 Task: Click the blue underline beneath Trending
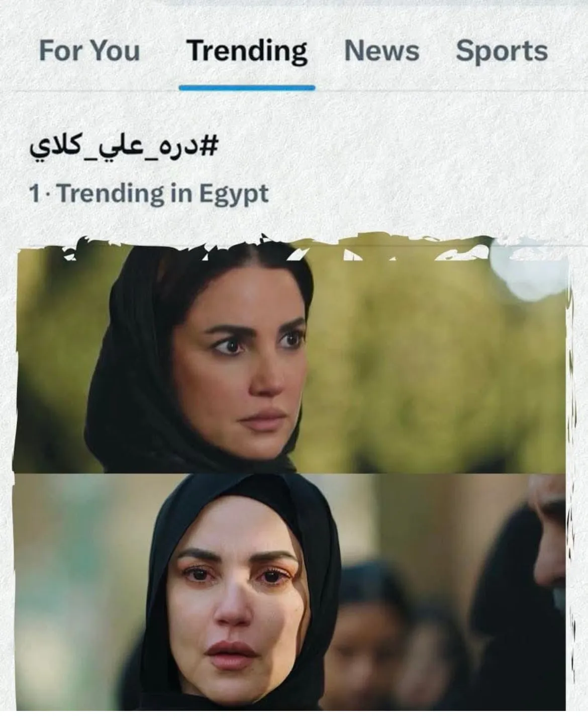click(247, 87)
